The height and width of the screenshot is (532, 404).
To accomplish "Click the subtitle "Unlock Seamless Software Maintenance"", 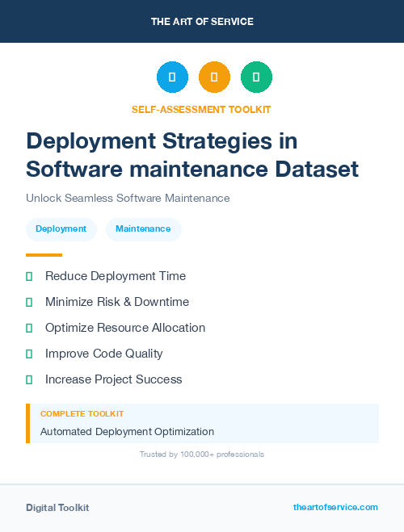I will 128,198.
